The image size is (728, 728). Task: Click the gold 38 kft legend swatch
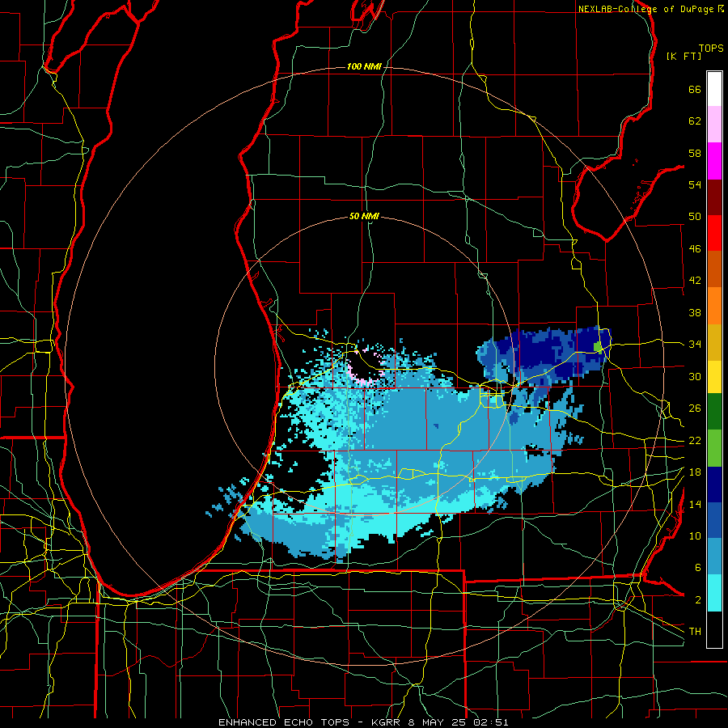(x=714, y=342)
